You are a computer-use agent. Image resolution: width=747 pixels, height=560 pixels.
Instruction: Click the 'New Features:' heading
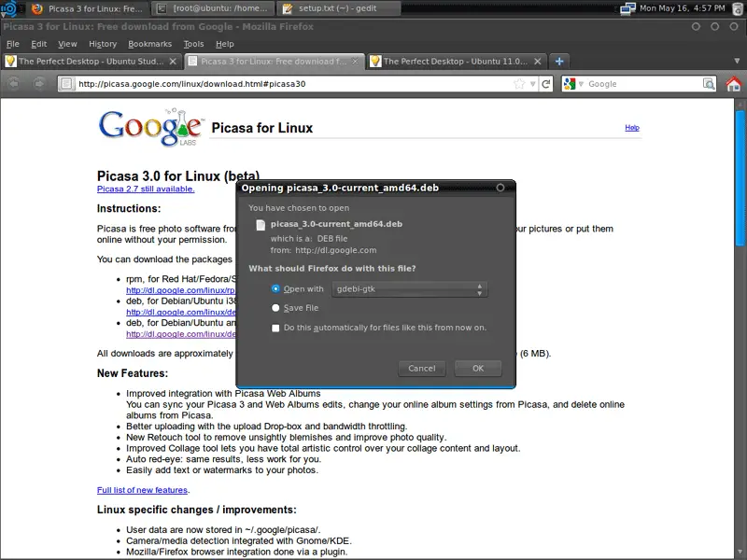tap(133, 373)
